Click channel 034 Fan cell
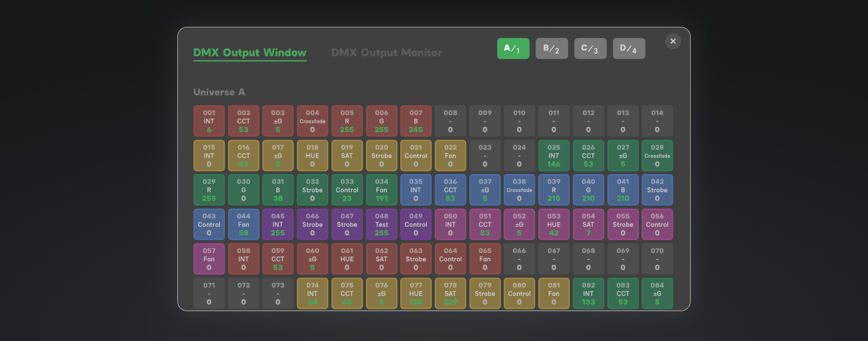The height and width of the screenshot is (341, 868). click(382, 190)
